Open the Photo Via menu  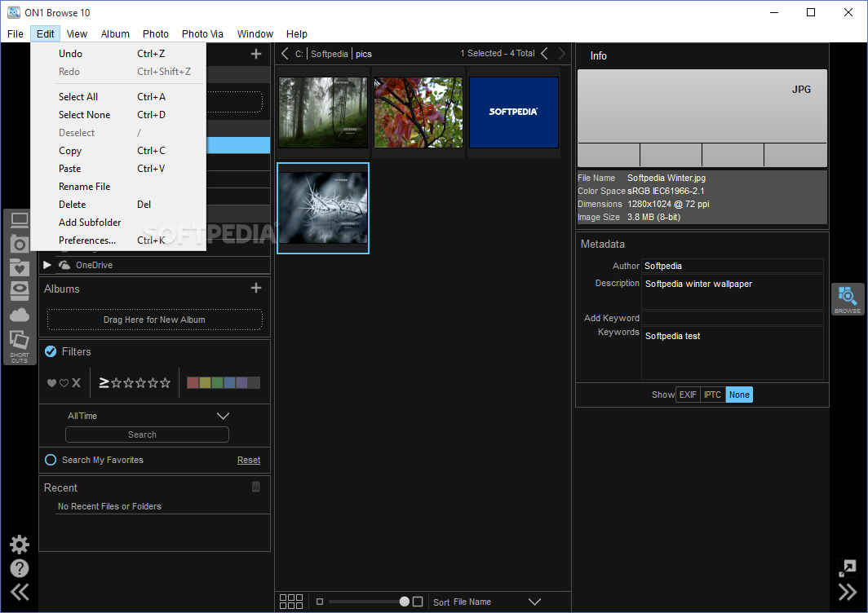[202, 33]
